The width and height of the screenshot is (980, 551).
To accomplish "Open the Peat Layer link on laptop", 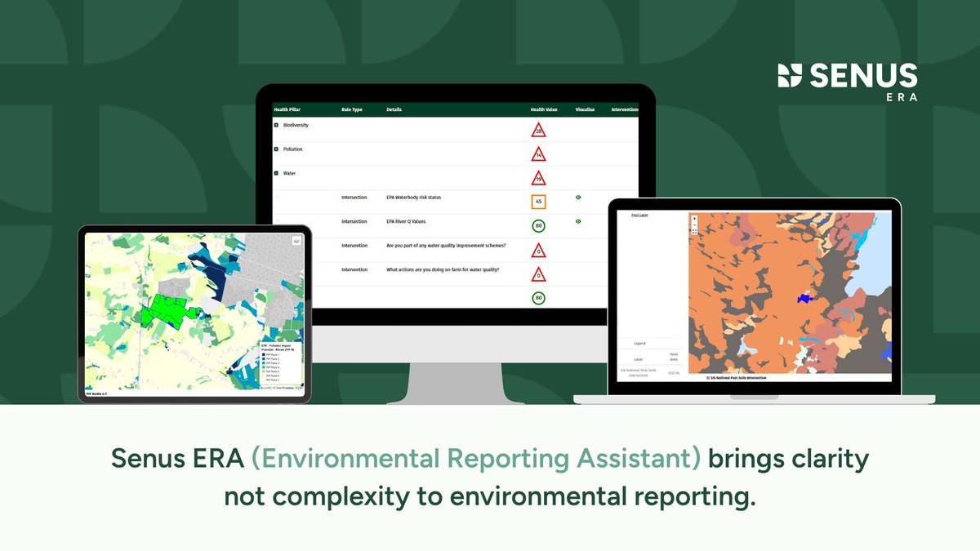I will pyautogui.click(x=639, y=216).
